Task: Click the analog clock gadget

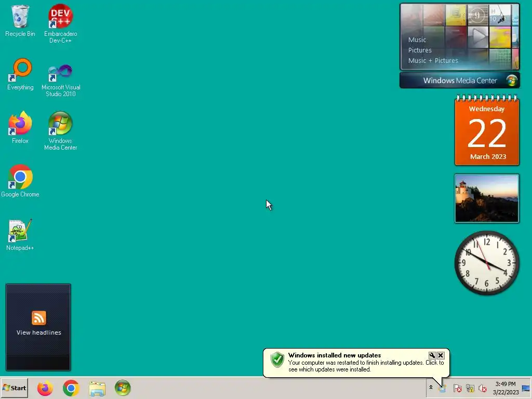Action: tap(487, 263)
